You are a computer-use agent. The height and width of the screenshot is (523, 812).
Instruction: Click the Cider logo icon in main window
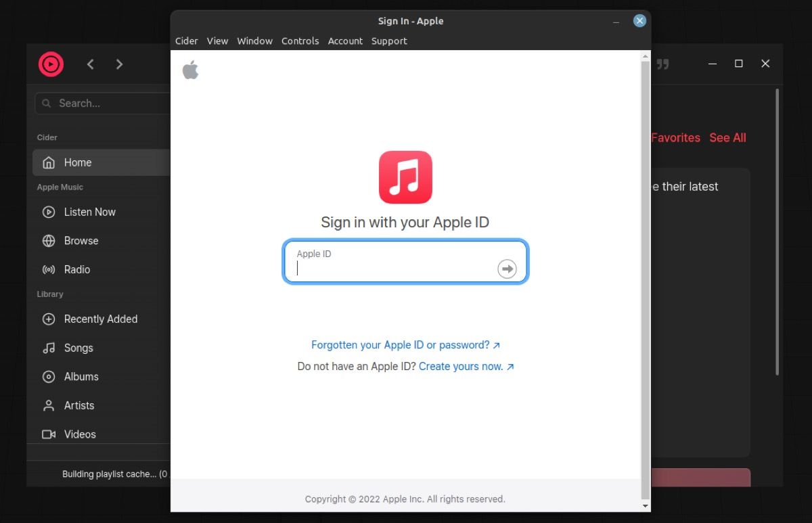51,64
